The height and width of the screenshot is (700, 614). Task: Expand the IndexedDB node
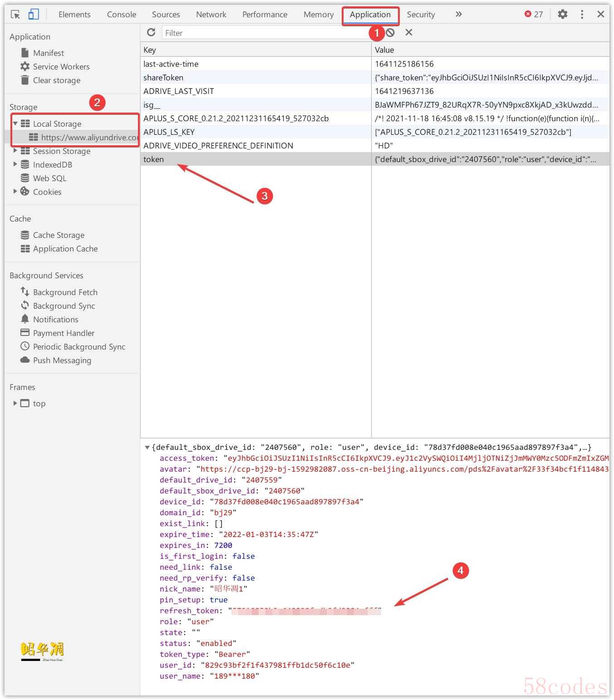click(x=15, y=164)
